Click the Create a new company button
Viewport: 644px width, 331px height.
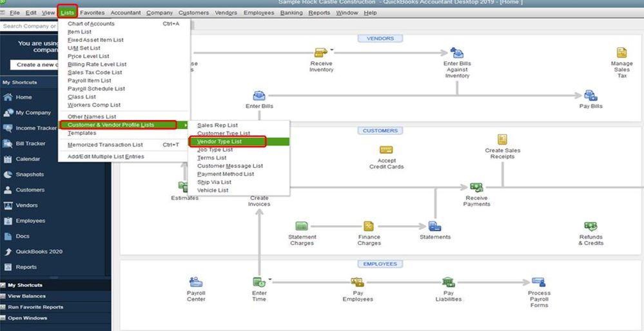[x=35, y=65]
